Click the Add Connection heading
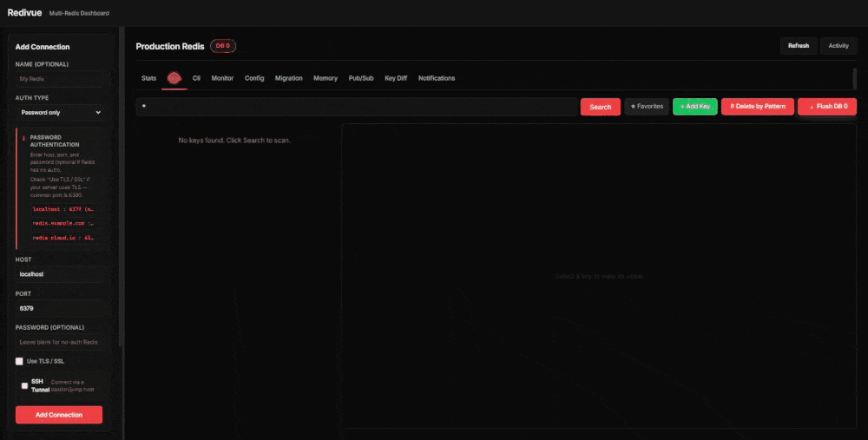The width and height of the screenshot is (868, 440). [43, 47]
